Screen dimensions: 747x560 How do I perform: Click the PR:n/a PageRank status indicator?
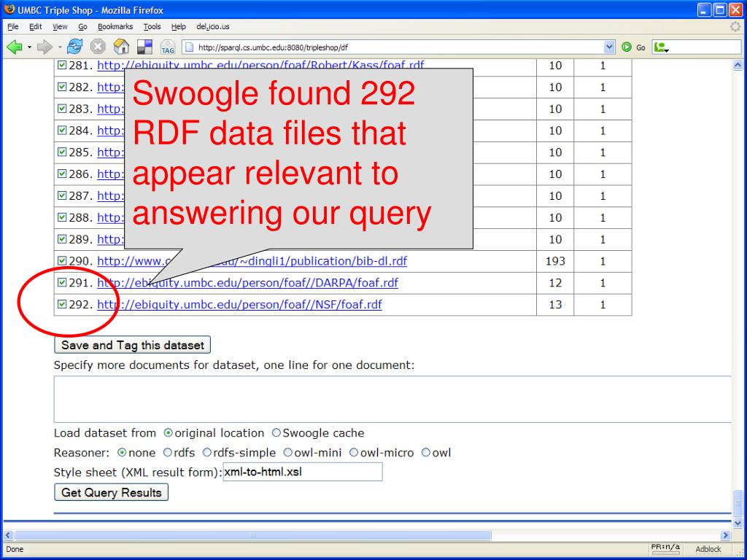pyautogui.click(x=665, y=547)
